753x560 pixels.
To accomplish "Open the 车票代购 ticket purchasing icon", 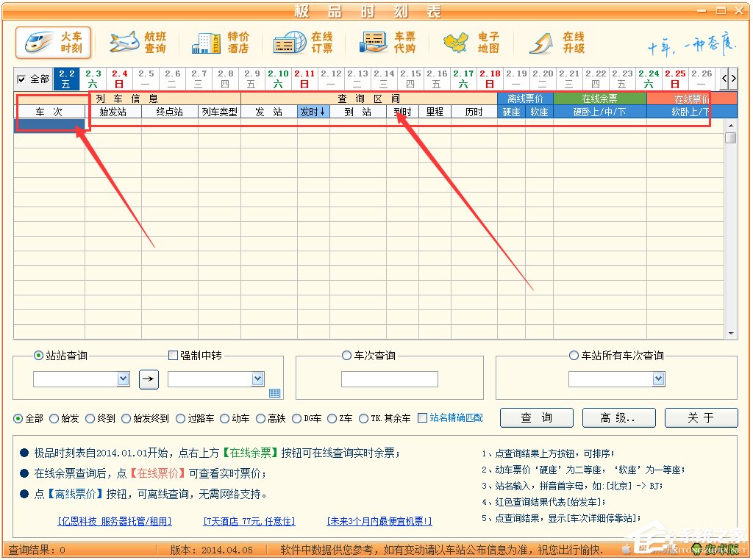I will [387, 42].
